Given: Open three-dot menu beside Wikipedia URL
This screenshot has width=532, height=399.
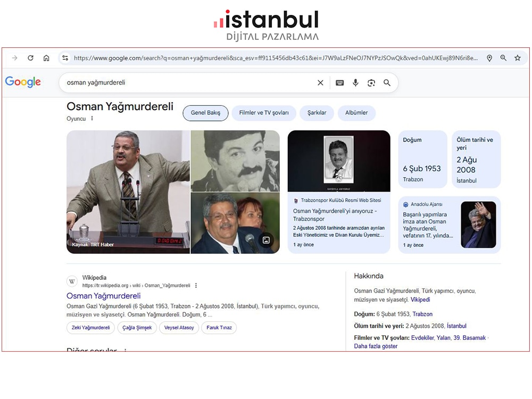Looking at the screenshot, I should pyautogui.click(x=196, y=286).
